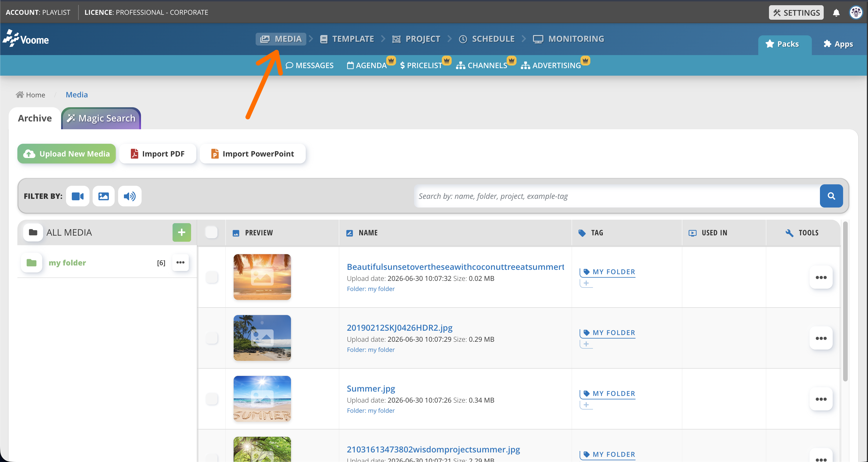Add a new folder with green plus
The image size is (868, 462).
point(182,232)
